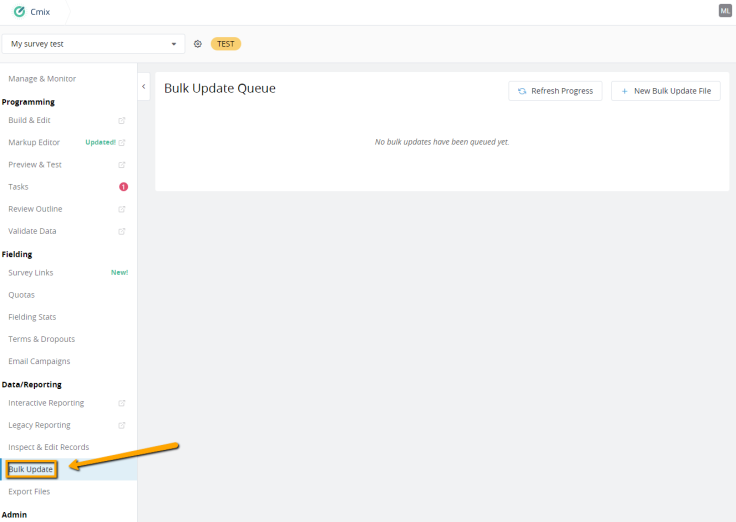736x522 pixels.
Task: Click external link icon beside Review Outline
Action: pos(122,209)
